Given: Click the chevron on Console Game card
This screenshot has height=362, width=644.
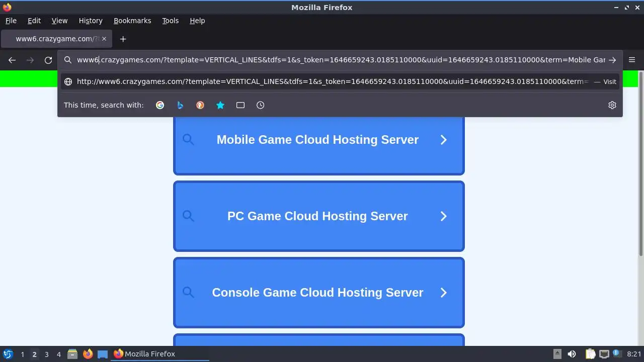Looking at the screenshot, I should point(444,293).
